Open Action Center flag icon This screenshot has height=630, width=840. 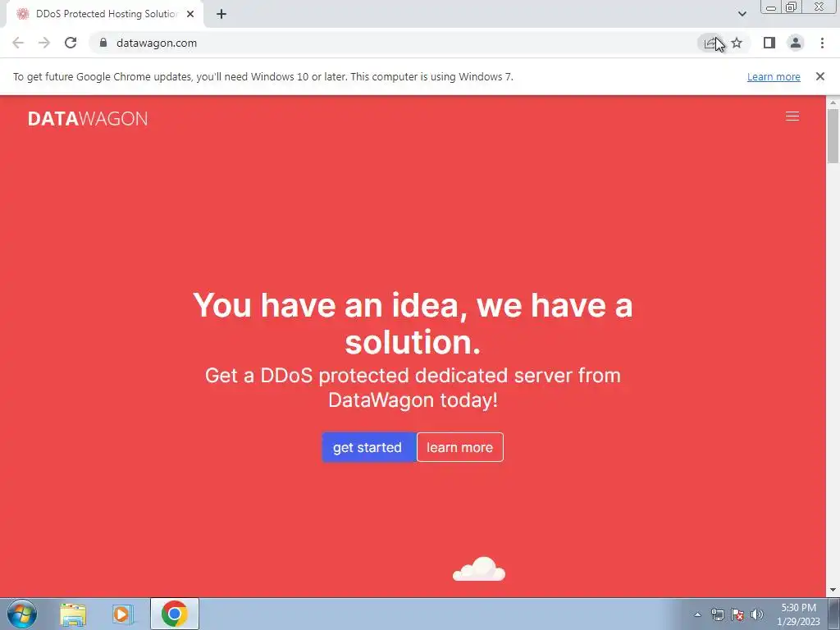point(737,614)
